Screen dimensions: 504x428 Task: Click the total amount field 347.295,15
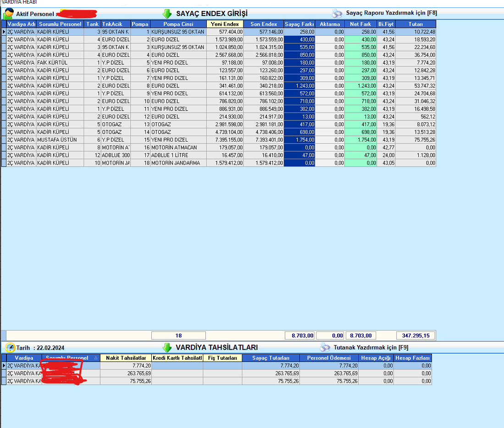tap(409, 335)
